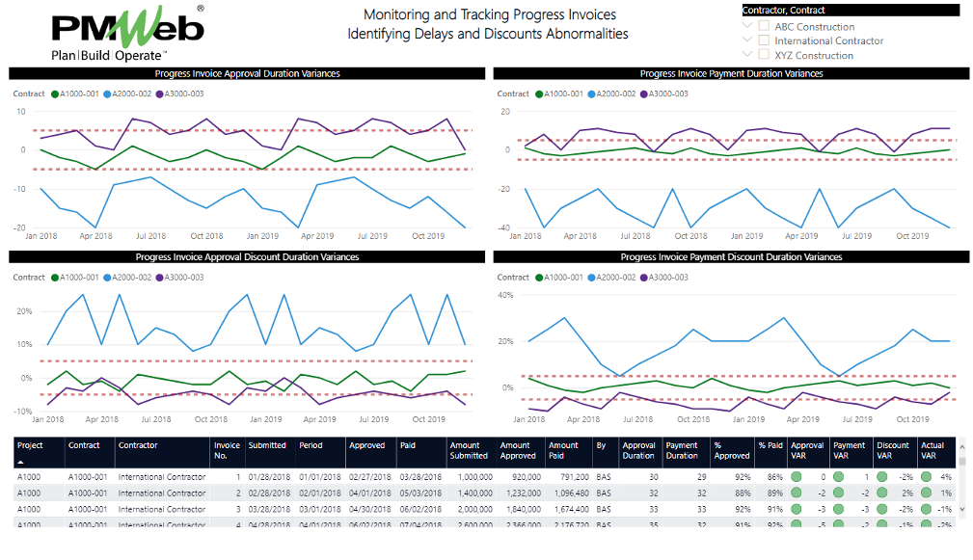
Task: Click A1000-001 green legend dot in Approval Duration chart
Action: point(56,94)
